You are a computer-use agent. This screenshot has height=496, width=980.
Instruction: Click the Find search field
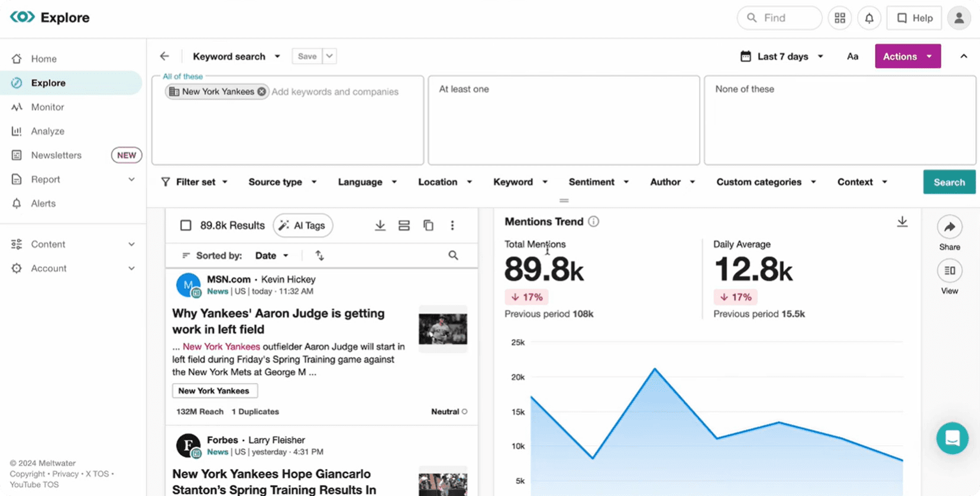tap(780, 18)
